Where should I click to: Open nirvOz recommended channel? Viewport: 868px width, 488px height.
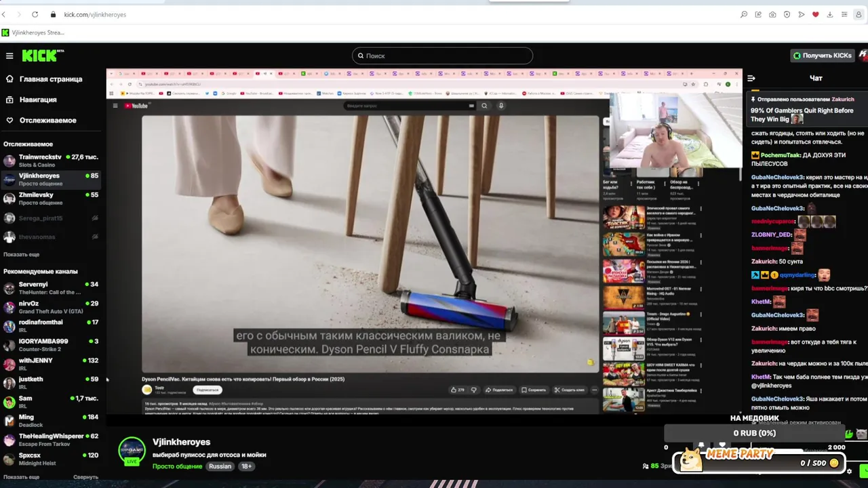pyautogui.click(x=52, y=307)
